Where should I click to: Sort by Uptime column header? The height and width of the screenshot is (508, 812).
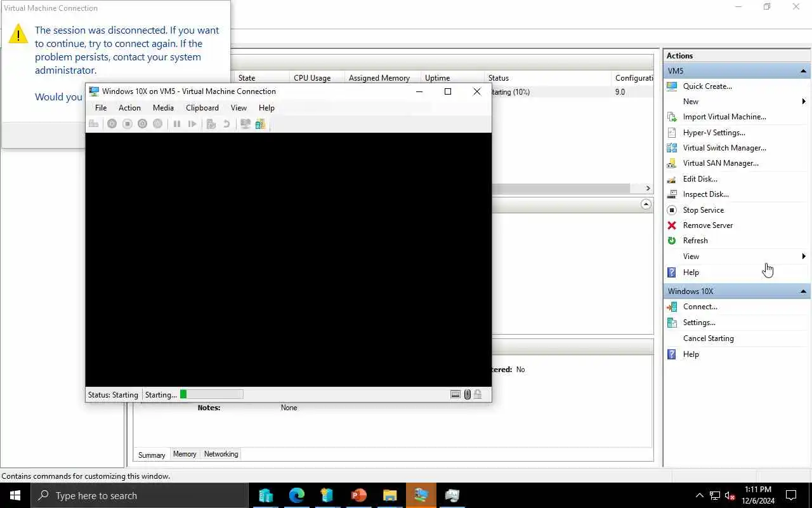pos(452,78)
